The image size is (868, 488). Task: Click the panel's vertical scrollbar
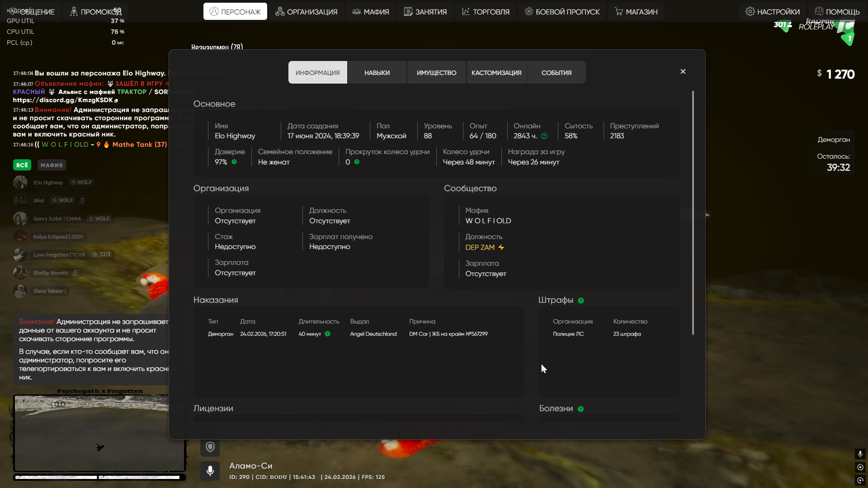click(693, 212)
